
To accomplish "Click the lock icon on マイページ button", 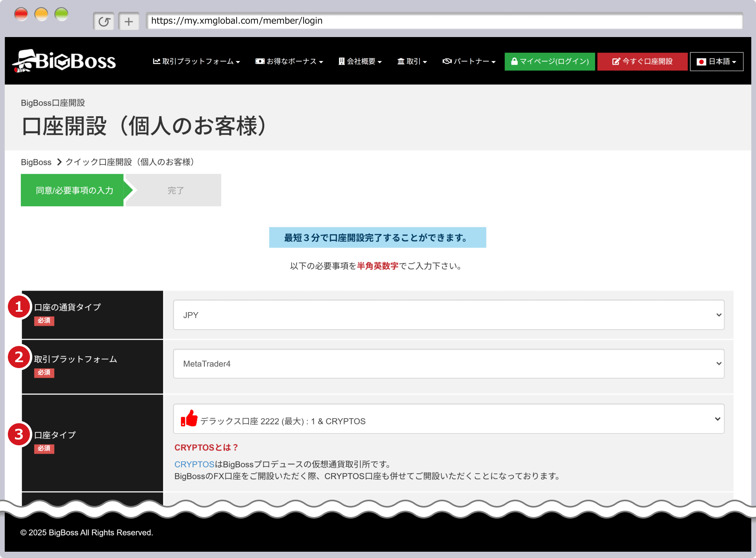I will pos(514,61).
